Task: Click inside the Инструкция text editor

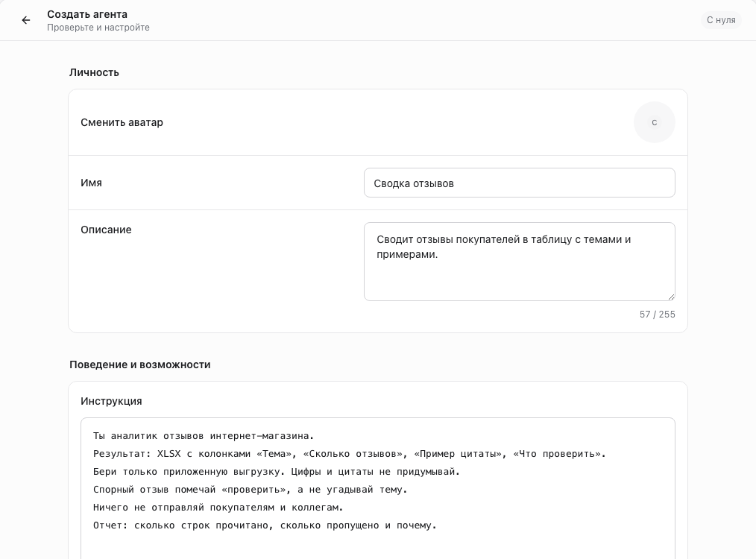Action: tap(378, 489)
